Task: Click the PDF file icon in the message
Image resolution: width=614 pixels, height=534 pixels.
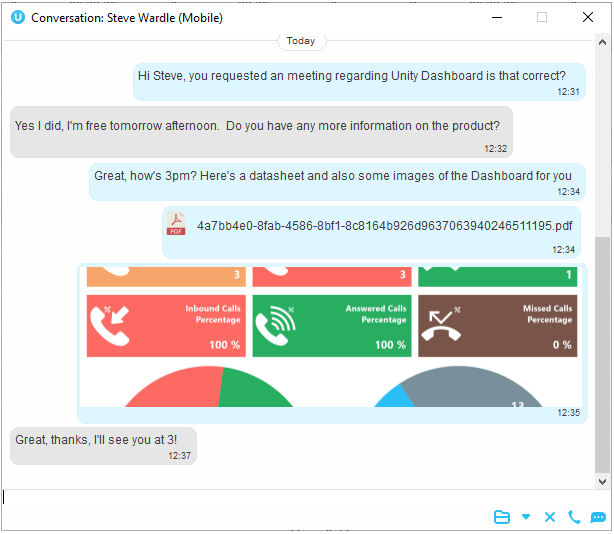Action: (x=176, y=225)
